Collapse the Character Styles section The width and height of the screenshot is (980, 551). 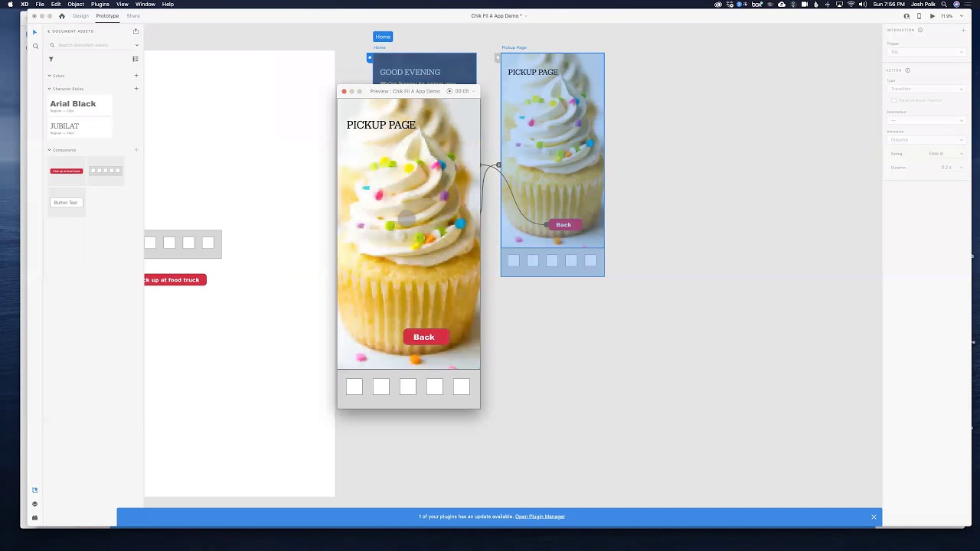coord(49,89)
